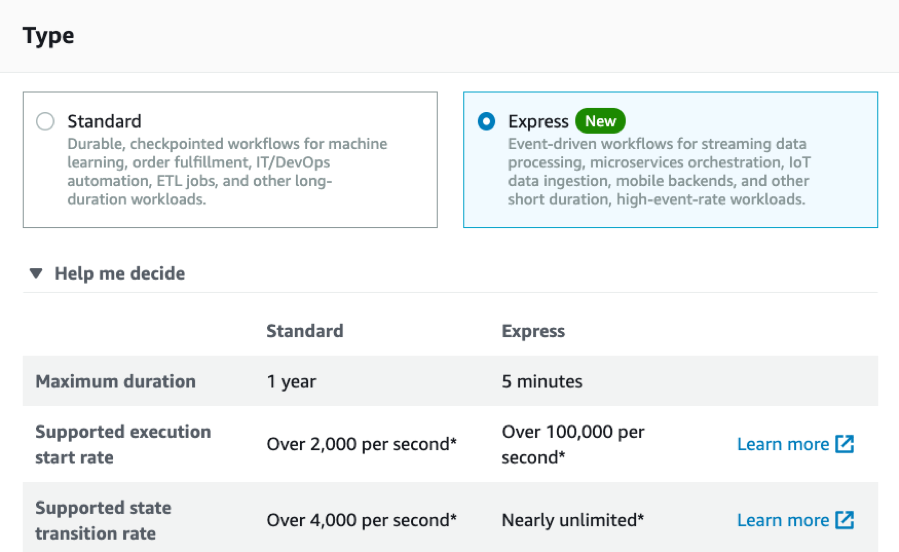This screenshot has width=899, height=552.
Task: Open Learn more for state transition rate
Action: tap(782, 520)
